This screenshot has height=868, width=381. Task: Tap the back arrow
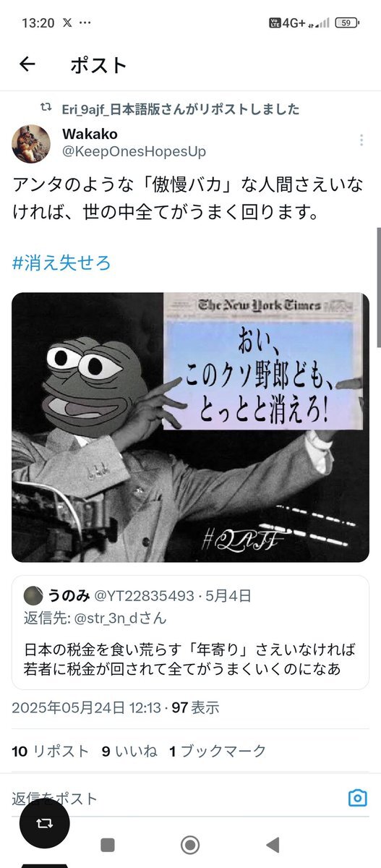point(27,64)
